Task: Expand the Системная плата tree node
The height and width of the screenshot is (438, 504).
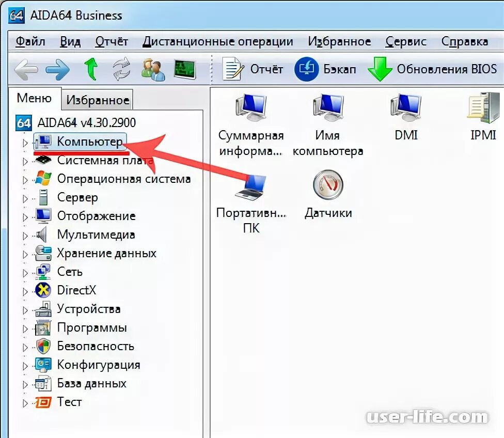Action: coord(25,161)
